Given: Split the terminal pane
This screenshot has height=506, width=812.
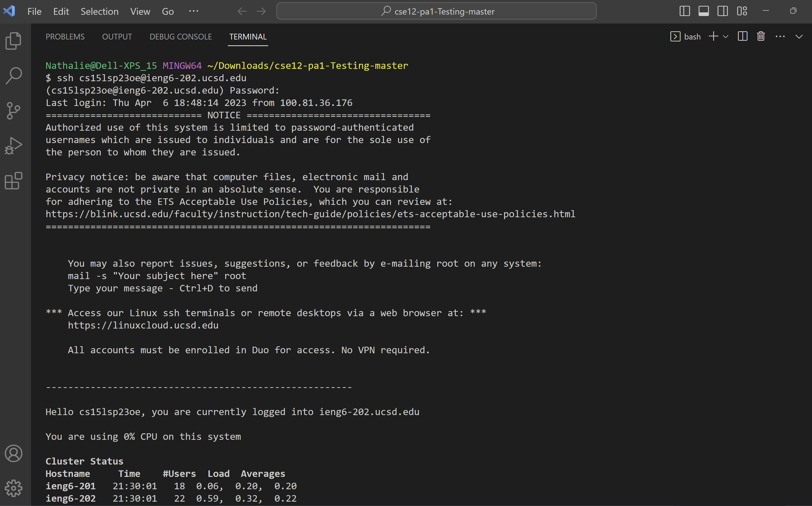Looking at the screenshot, I should pos(742,36).
